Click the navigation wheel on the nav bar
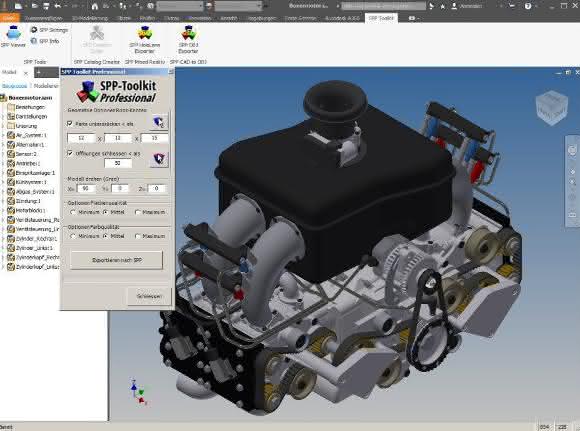The image size is (580, 431). (x=572, y=150)
